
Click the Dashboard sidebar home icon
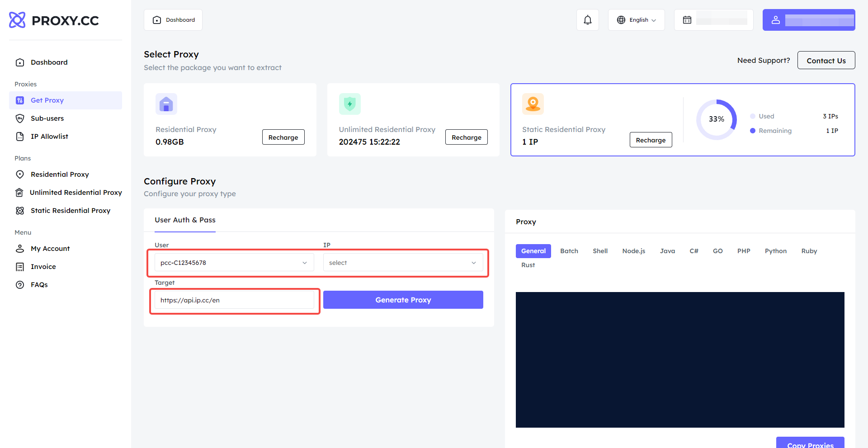pos(20,62)
